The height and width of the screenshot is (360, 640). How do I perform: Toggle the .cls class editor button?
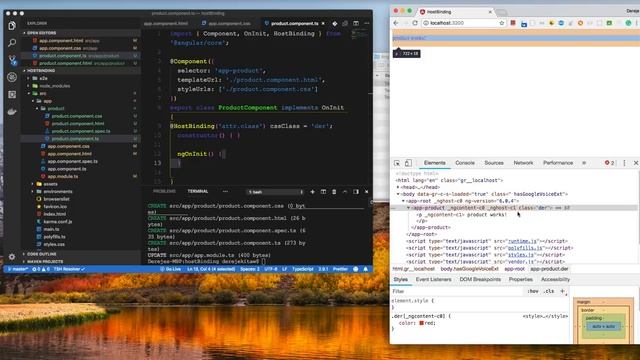click(x=549, y=291)
